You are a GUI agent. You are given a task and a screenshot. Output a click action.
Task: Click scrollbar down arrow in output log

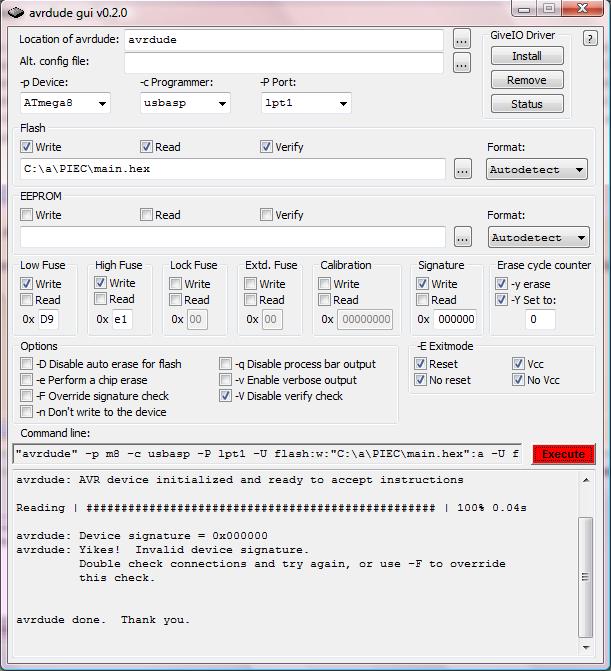(586, 648)
